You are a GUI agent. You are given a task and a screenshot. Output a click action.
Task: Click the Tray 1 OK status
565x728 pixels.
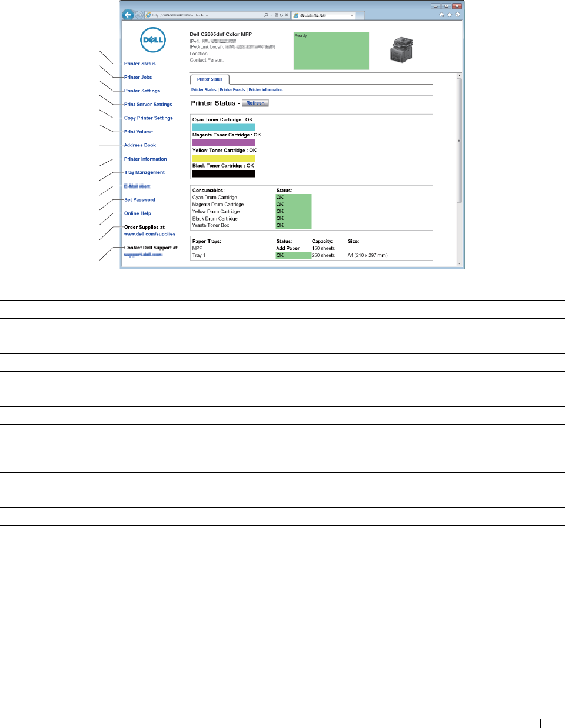coord(294,255)
